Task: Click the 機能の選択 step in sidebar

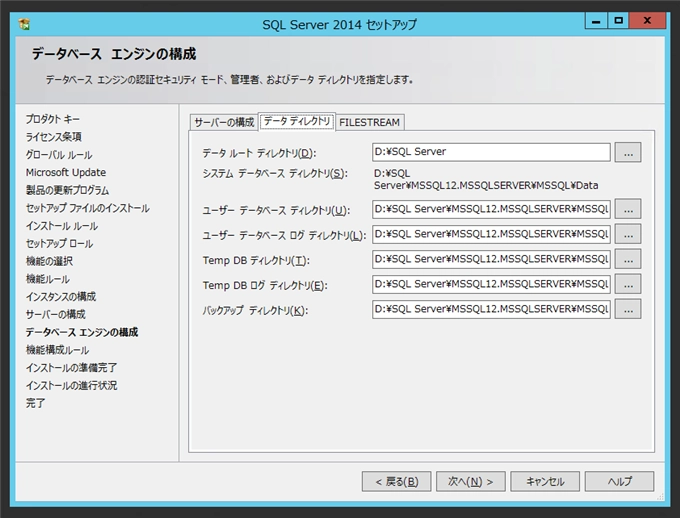Action: tap(49, 261)
